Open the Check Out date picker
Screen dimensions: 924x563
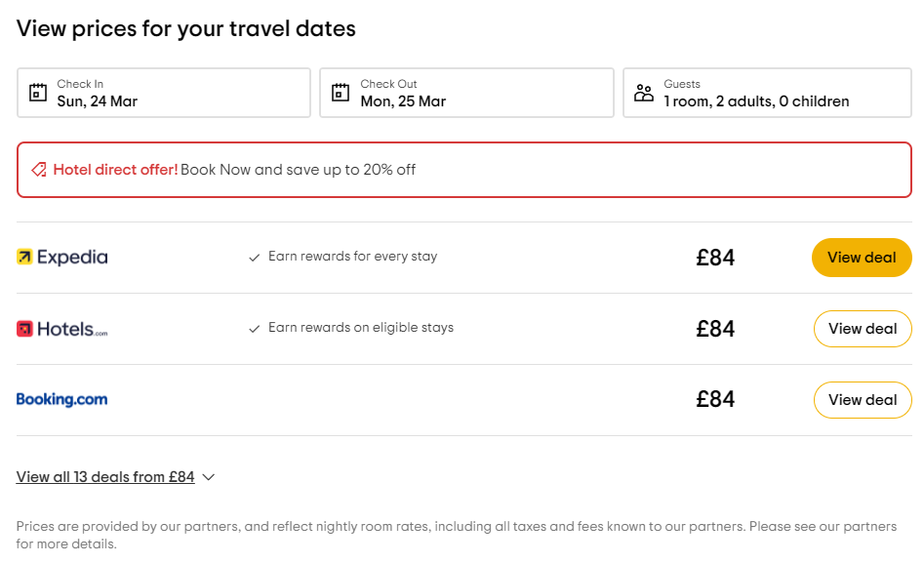tap(466, 93)
